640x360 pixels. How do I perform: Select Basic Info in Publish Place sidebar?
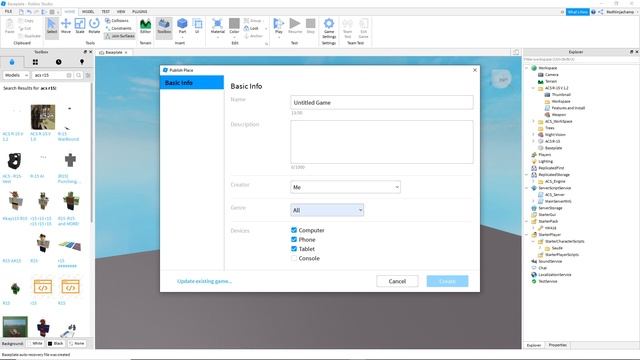click(192, 82)
